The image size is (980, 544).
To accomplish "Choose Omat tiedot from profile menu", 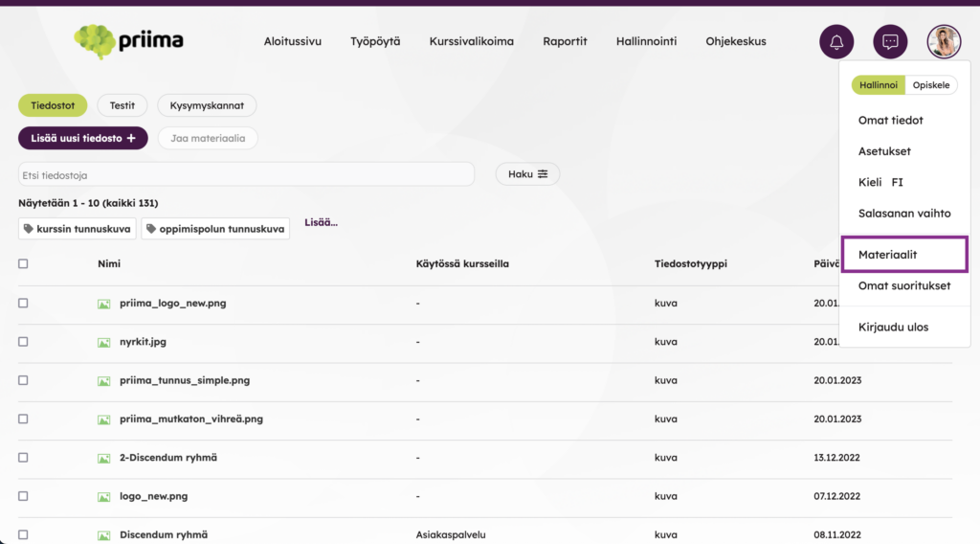I will 891,120.
